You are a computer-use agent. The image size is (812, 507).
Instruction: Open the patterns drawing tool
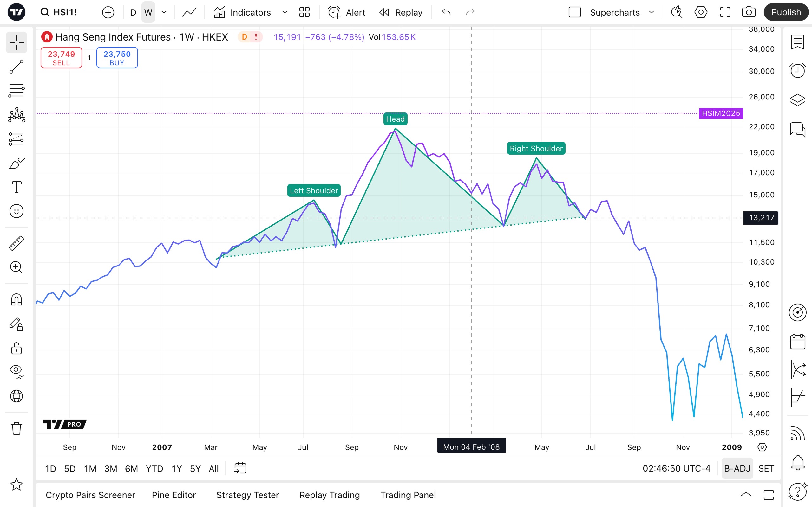coord(16,115)
